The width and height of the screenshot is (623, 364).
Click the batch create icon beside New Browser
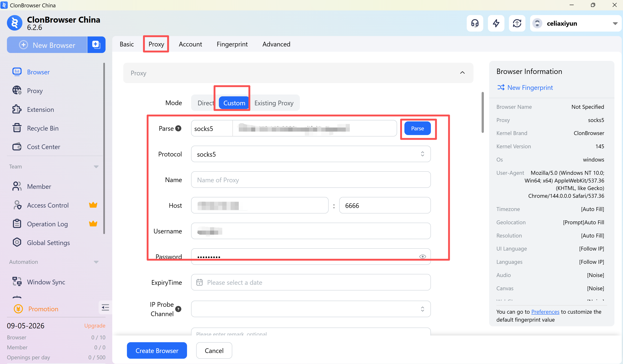pos(96,45)
